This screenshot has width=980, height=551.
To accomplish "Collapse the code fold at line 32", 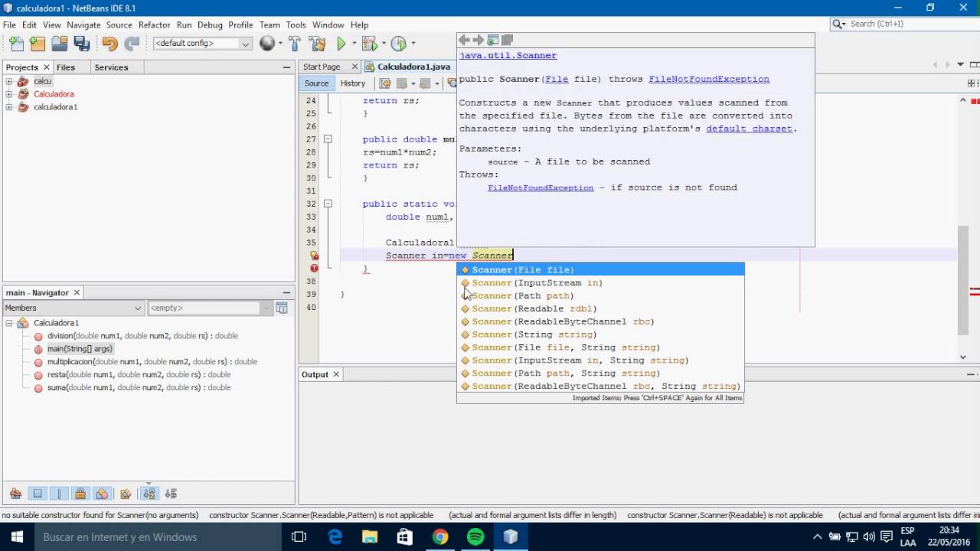I will point(328,204).
